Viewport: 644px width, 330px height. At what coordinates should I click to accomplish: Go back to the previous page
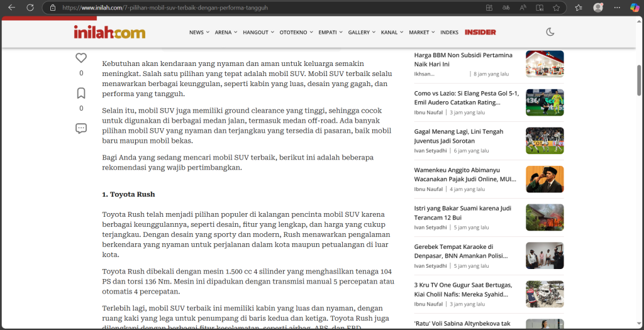[x=11, y=8]
